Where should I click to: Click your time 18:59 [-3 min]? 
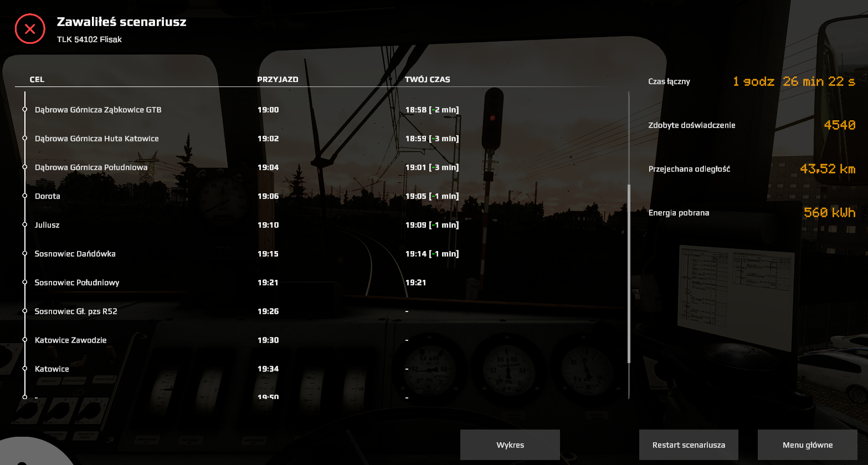coord(432,139)
